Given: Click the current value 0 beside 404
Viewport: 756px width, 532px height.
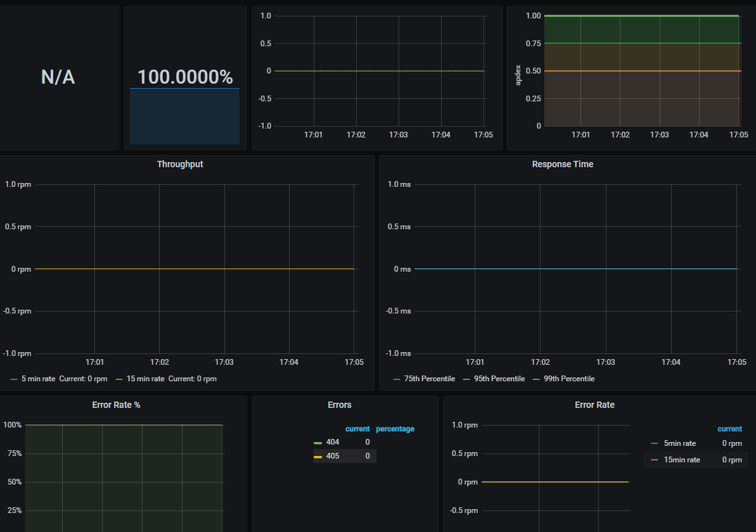Looking at the screenshot, I should 368,442.
